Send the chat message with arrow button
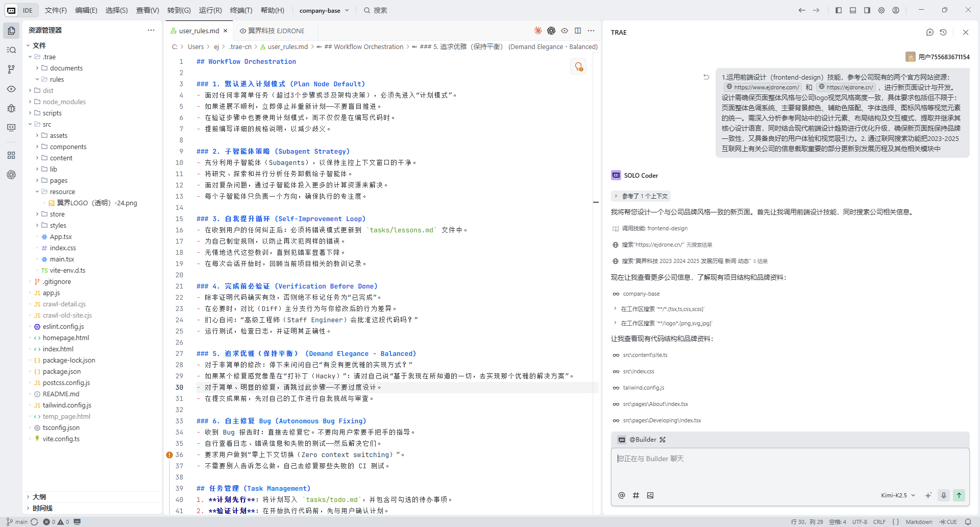 tap(959, 495)
